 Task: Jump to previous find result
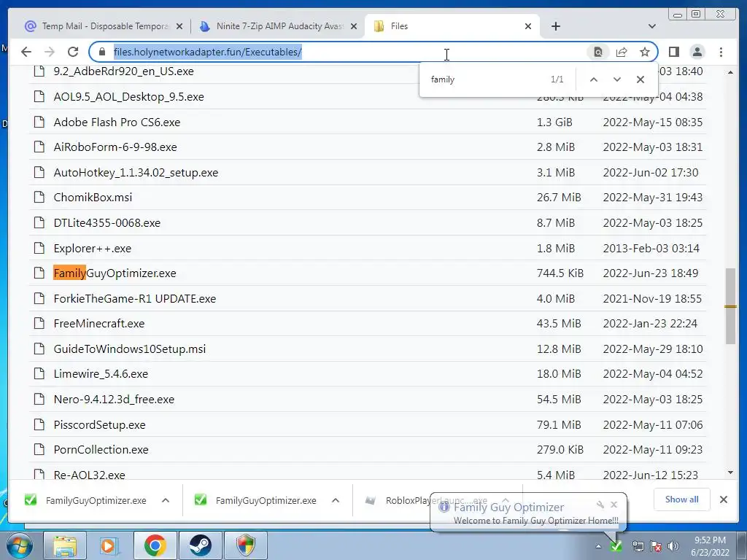[593, 79]
